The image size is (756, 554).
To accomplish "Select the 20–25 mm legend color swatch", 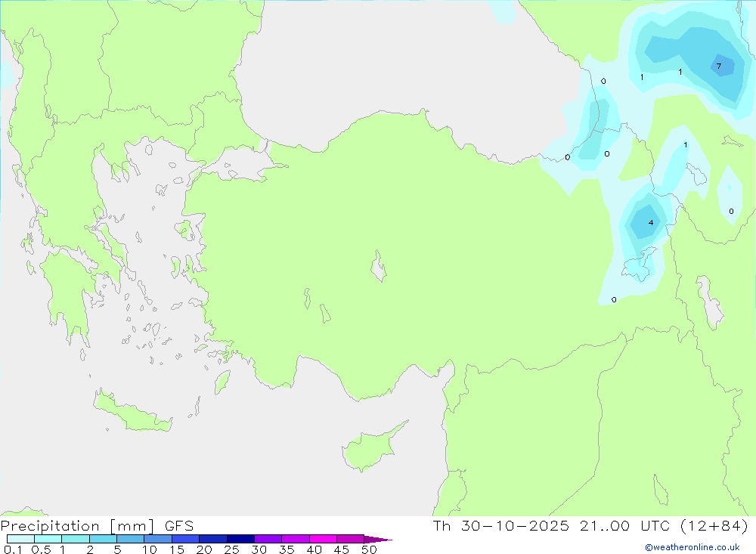I will tap(213, 539).
